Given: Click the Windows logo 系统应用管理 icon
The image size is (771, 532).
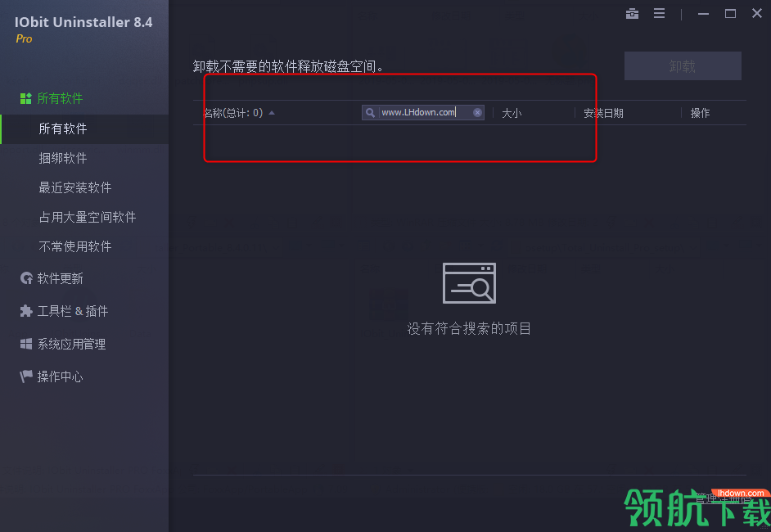Looking at the screenshot, I should (x=26, y=344).
